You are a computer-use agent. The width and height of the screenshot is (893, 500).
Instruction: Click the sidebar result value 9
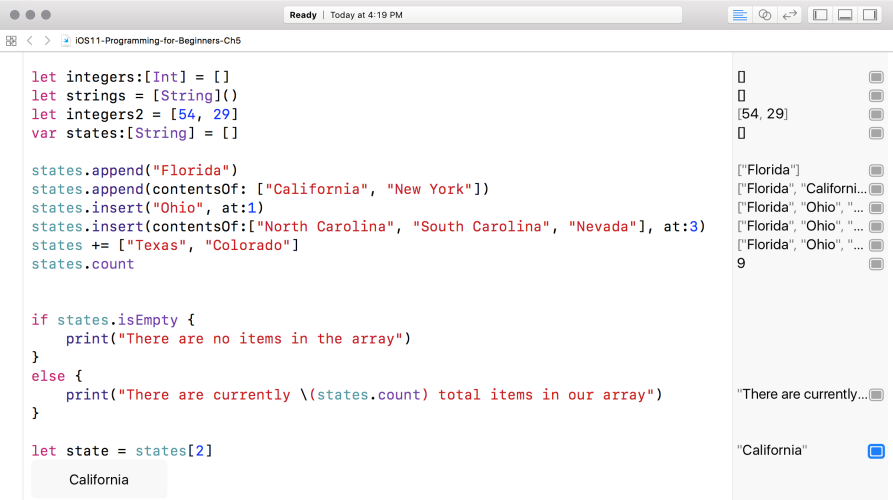click(741, 264)
